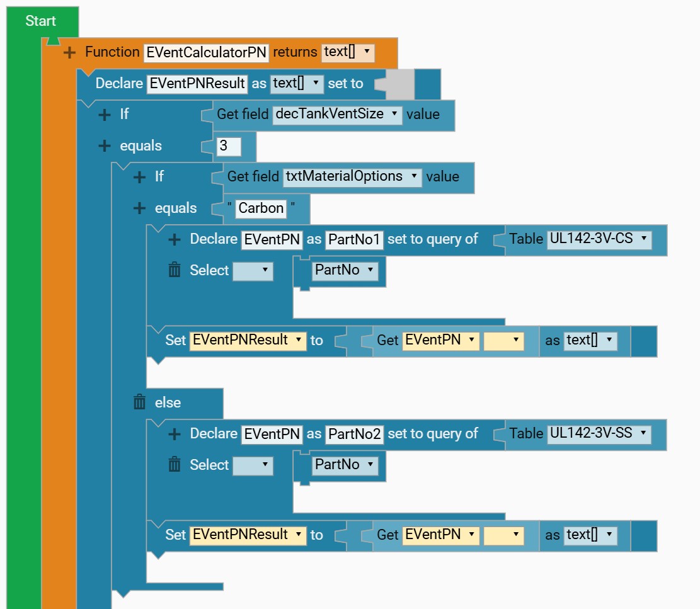Screen dimensions: 700x609
Task: Edit the Carbon string value field
Action: 261,208
